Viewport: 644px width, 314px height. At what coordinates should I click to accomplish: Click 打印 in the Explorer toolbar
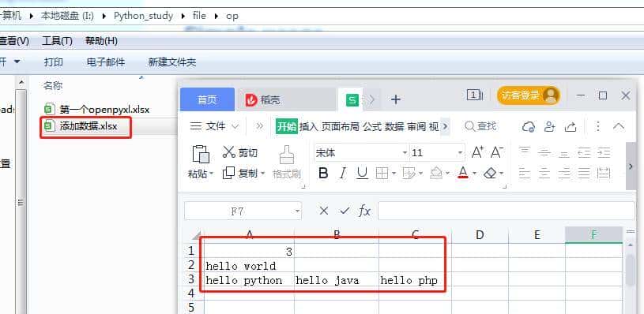(54, 62)
